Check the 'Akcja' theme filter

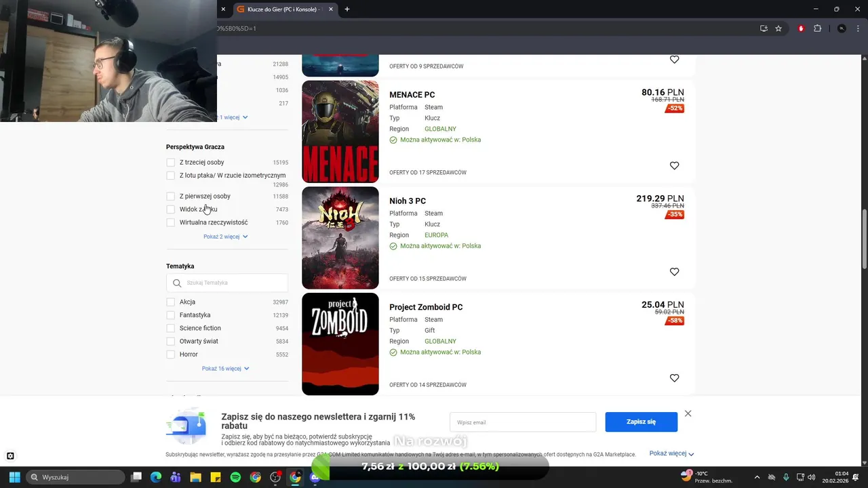click(171, 302)
